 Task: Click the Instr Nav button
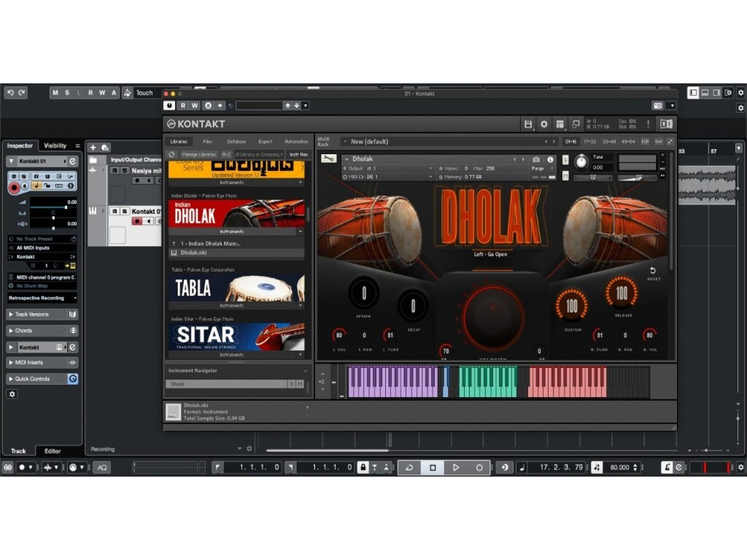[x=298, y=154]
